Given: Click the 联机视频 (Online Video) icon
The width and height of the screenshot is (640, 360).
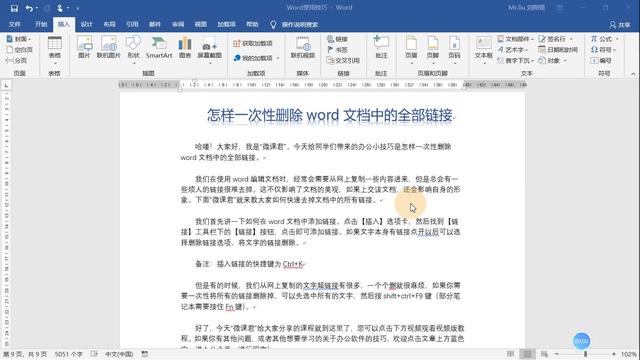Looking at the screenshot, I should click(302, 47).
